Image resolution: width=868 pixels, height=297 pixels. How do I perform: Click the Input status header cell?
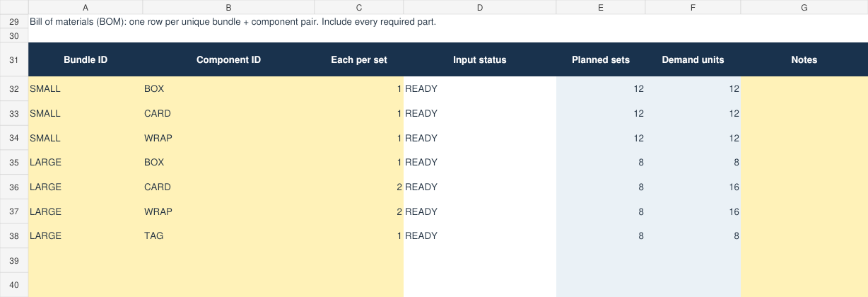(480, 59)
